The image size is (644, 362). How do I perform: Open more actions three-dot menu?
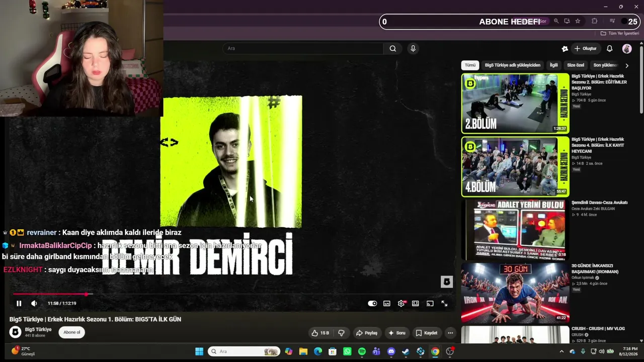pos(450,333)
